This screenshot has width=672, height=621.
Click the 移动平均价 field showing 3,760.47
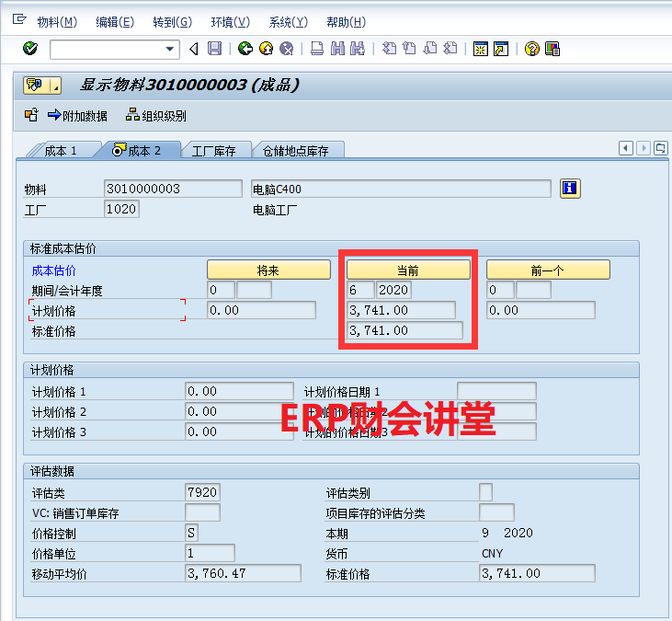[x=243, y=574]
